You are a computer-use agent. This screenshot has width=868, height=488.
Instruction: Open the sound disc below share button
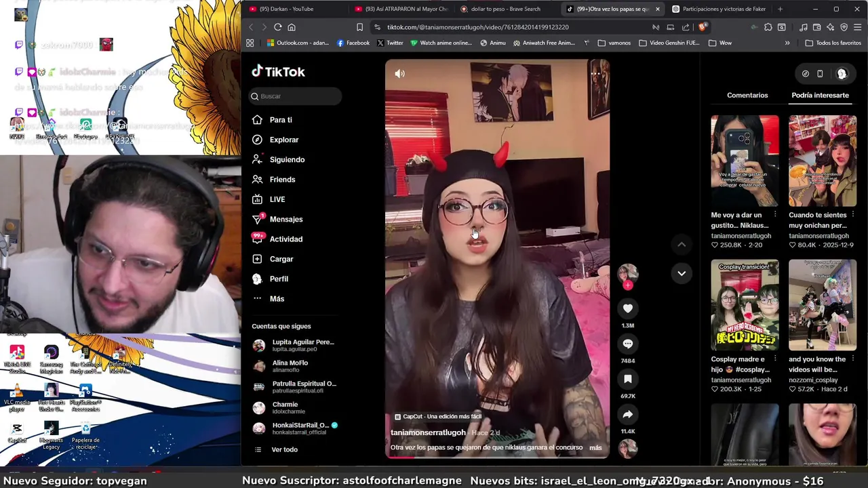pyautogui.click(x=628, y=448)
